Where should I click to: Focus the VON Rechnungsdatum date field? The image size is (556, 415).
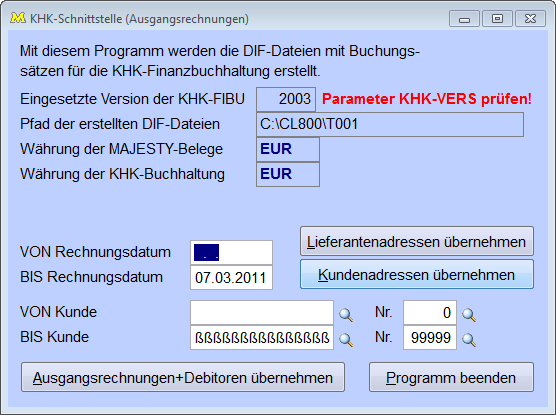pyautogui.click(x=231, y=253)
